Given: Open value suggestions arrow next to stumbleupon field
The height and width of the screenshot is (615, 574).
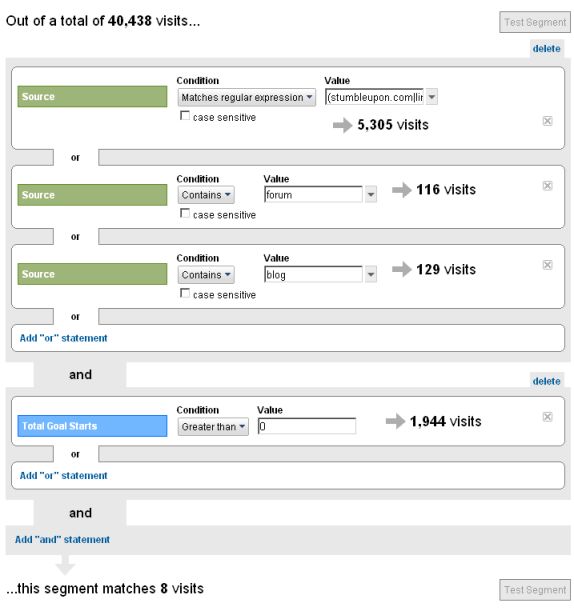Looking at the screenshot, I should coord(432,97).
